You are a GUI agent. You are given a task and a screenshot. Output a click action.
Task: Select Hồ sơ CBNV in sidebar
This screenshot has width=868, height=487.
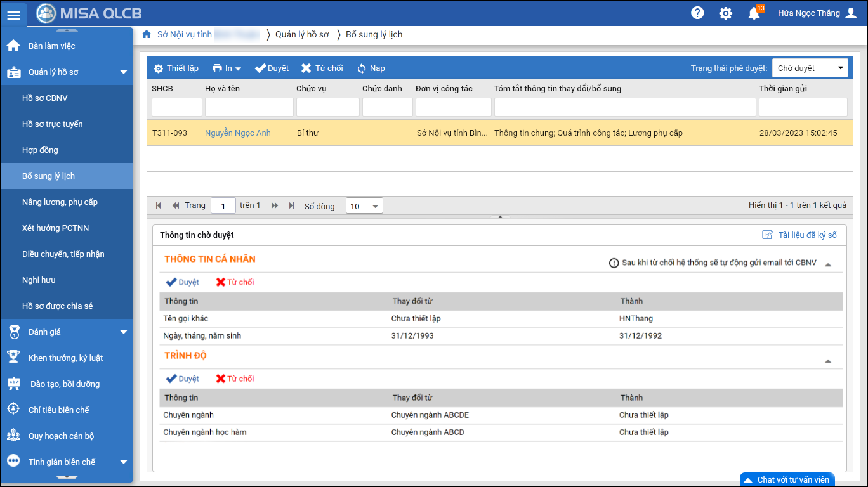point(44,98)
